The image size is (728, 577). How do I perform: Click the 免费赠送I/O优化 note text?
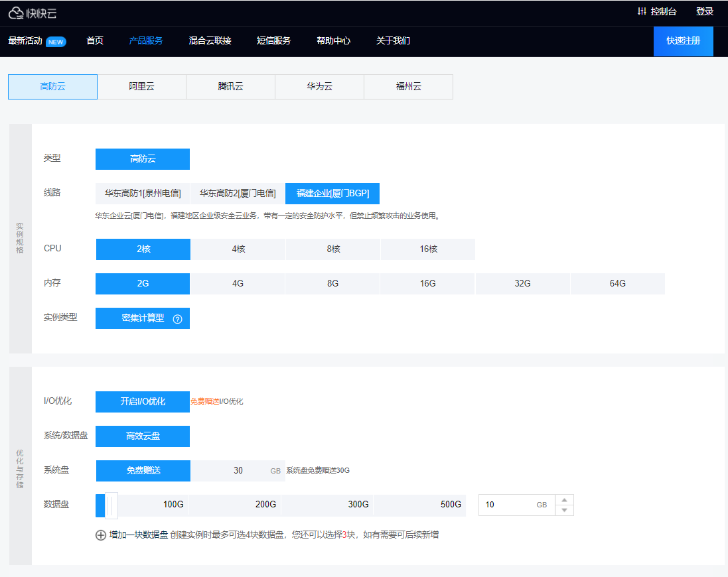click(x=216, y=402)
